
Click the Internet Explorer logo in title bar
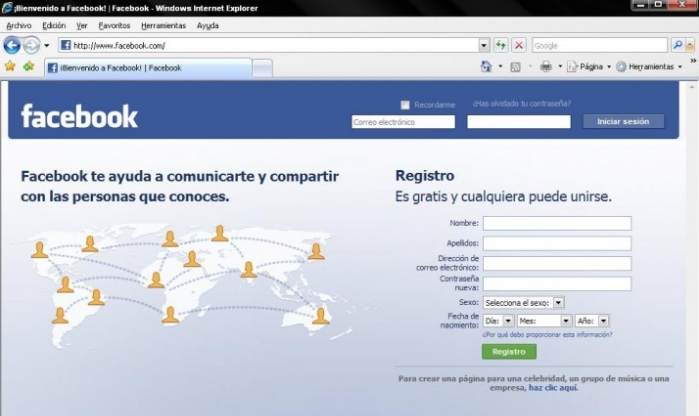click(x=7, y=8)
